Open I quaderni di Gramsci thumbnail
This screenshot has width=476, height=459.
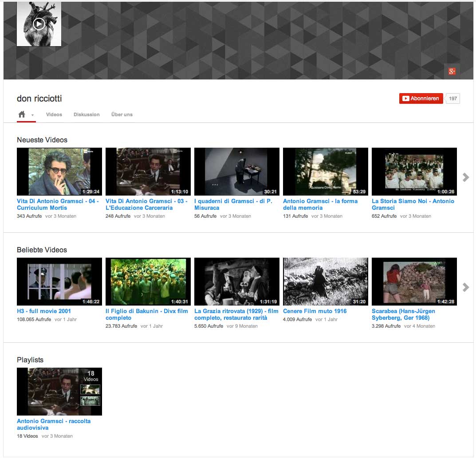237,171
